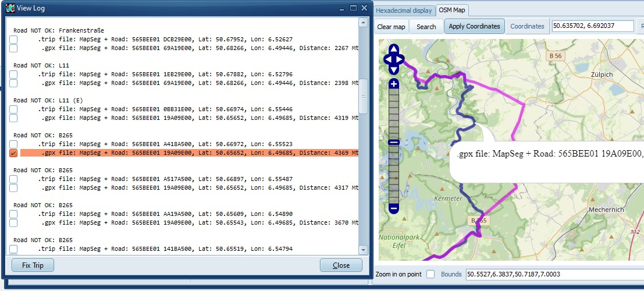Uncheck the highlighted B265 .gpx checkbox
This screenshot has height=291, width=644.
(13, 153)
